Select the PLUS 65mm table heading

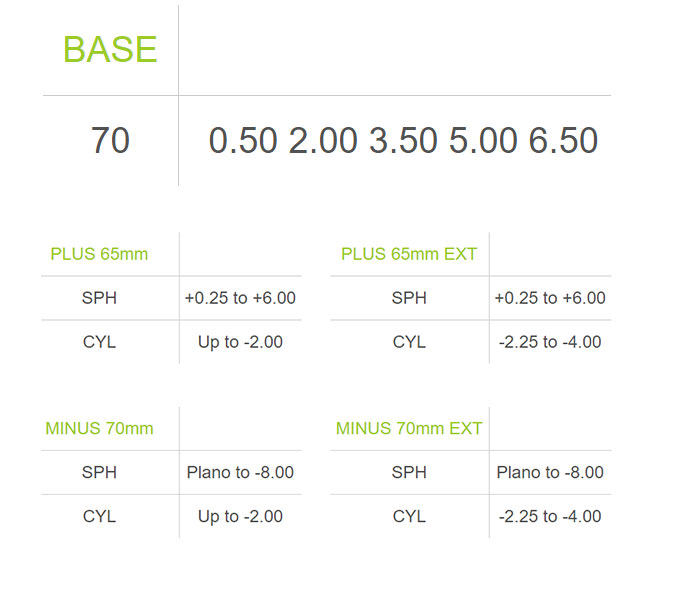point(99,254)
